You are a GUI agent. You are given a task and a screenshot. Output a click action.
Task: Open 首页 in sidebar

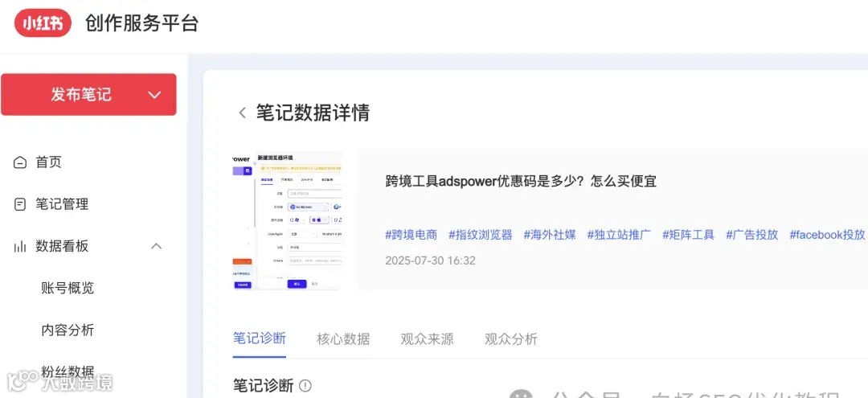coord(49,162)
